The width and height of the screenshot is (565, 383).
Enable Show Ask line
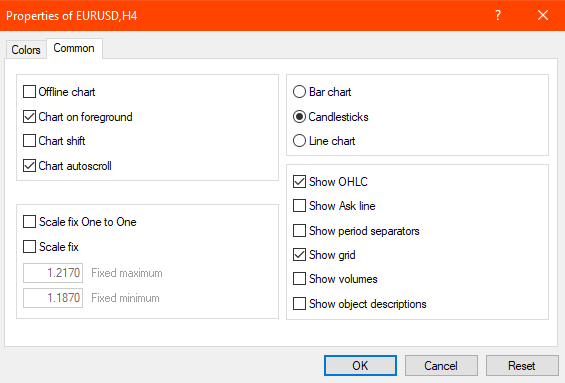[x=299, y=206]
